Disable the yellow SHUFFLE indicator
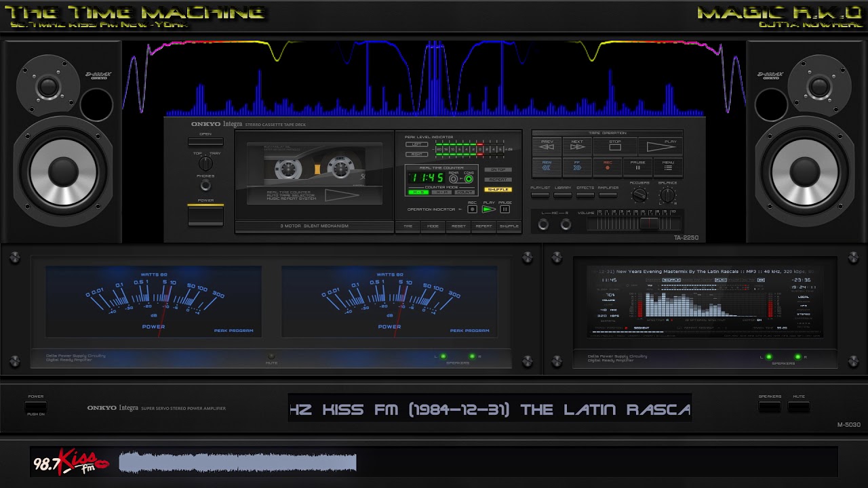 498,190
